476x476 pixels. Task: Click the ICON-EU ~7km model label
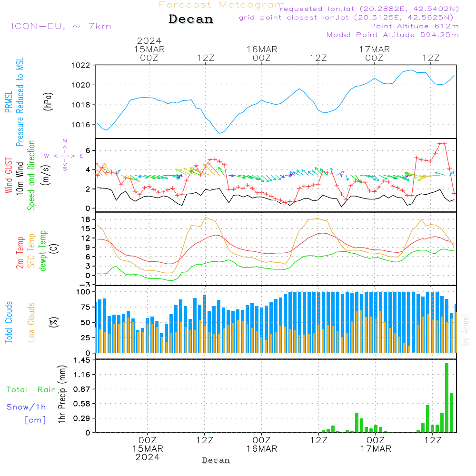coord(61,26)
